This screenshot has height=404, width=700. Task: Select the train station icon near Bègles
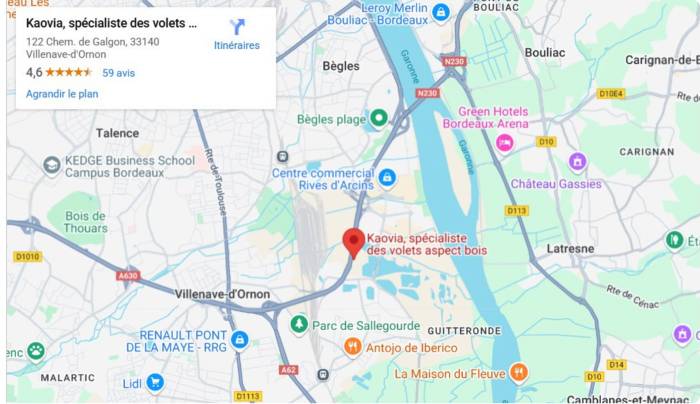[282, 157]
